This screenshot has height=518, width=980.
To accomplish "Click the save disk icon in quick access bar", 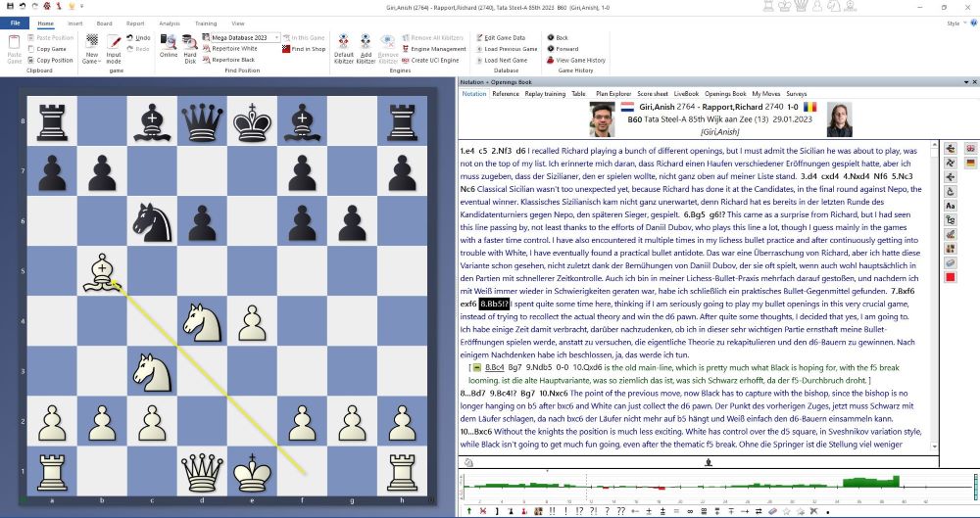I will [x=10, y=6].
